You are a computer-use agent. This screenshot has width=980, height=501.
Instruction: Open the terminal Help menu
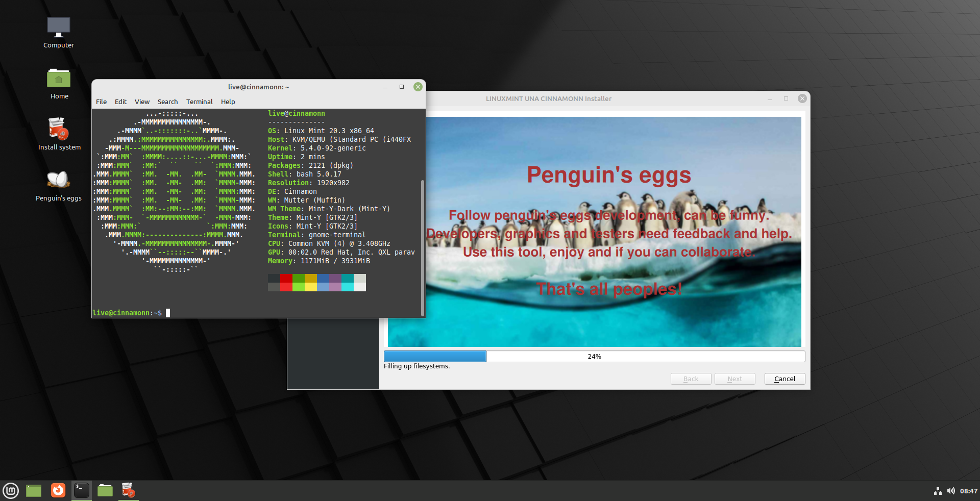(x=228, y=102)
